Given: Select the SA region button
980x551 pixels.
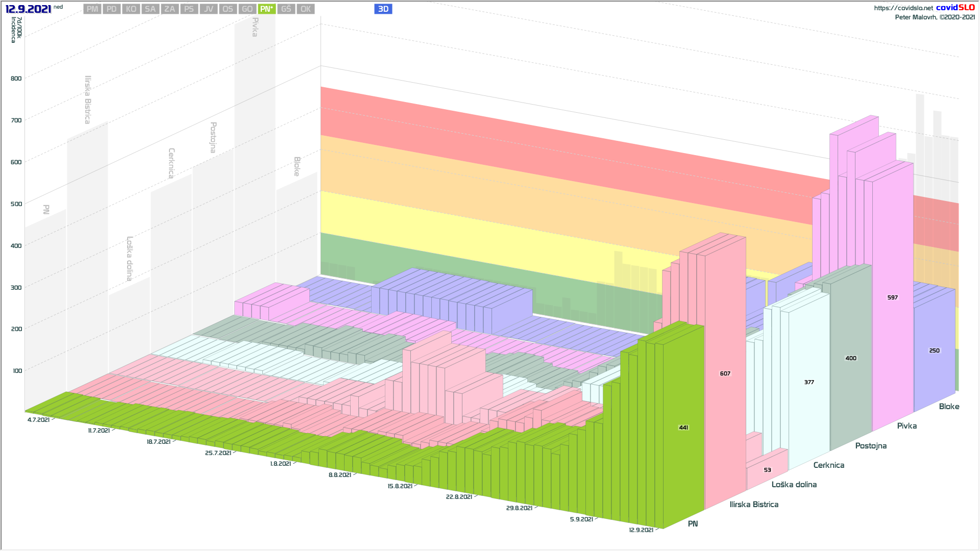Looking at the screenshot, I should click(x=150, y=9).
